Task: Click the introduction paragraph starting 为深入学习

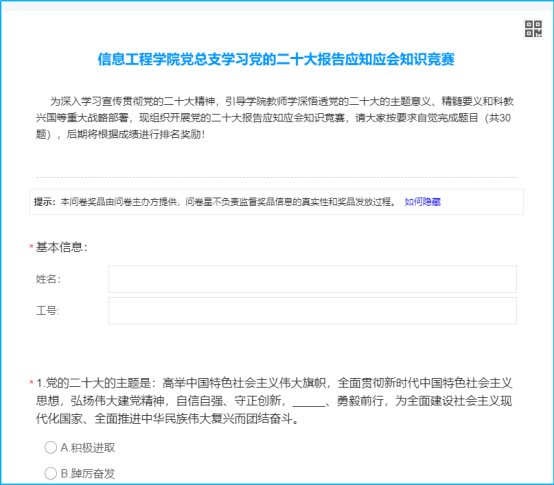Action: pyautogui.click(x=275, y=118)
